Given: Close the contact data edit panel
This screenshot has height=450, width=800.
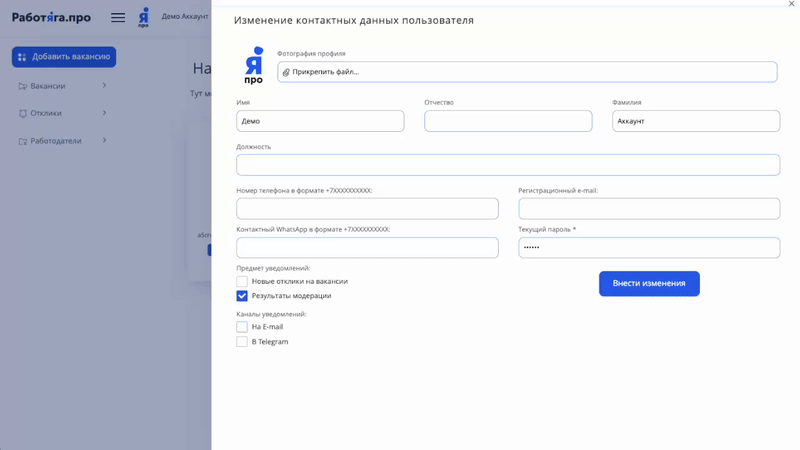Looking at the screenshot, I should (x=791, y=5).
